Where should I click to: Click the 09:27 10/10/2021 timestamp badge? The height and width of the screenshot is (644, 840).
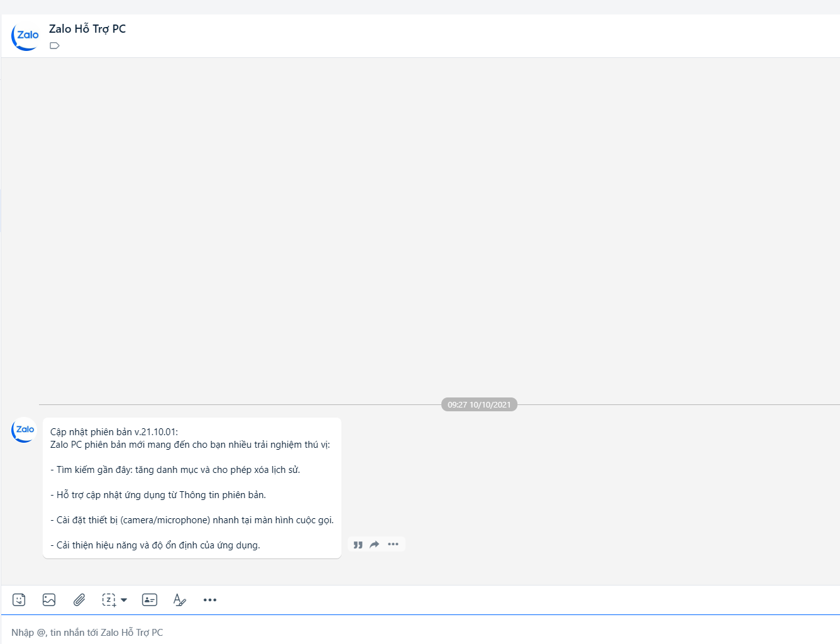click(x=479, y=404)
